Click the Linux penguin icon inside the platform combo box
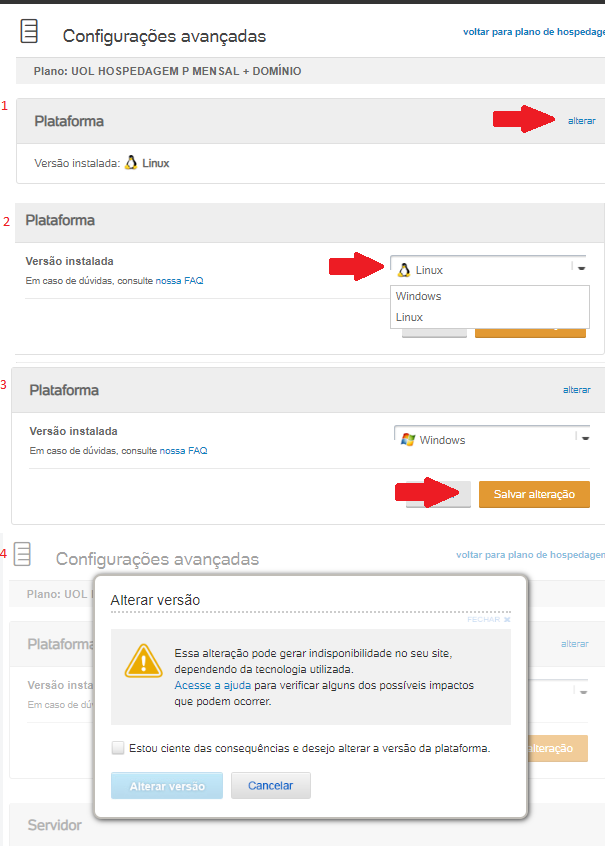 405,269
